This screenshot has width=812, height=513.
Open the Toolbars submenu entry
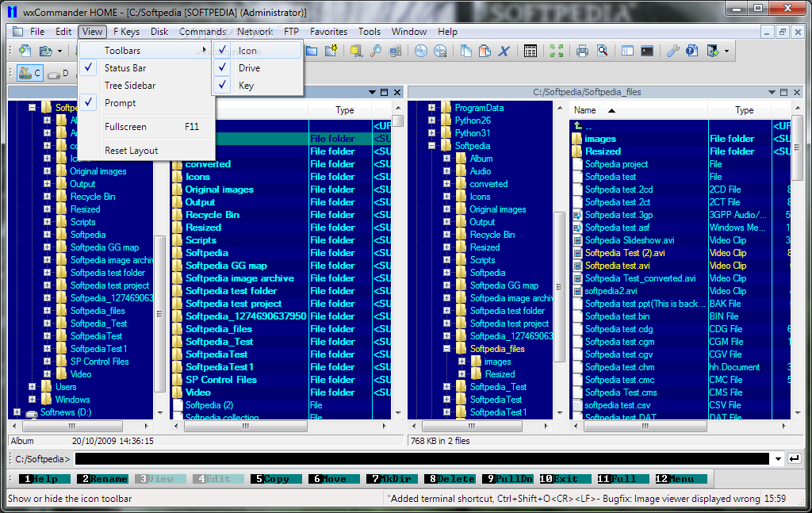pyautogui.click(x=147, y=50)
